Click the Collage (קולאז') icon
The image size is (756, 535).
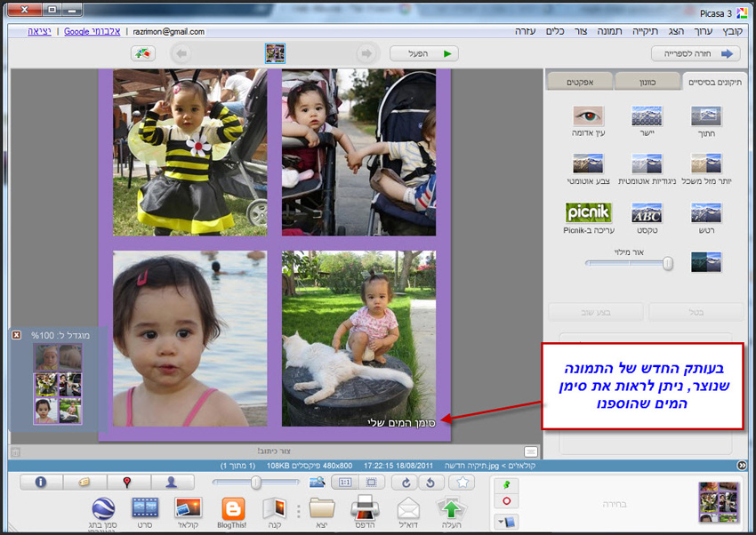(188, 509)
